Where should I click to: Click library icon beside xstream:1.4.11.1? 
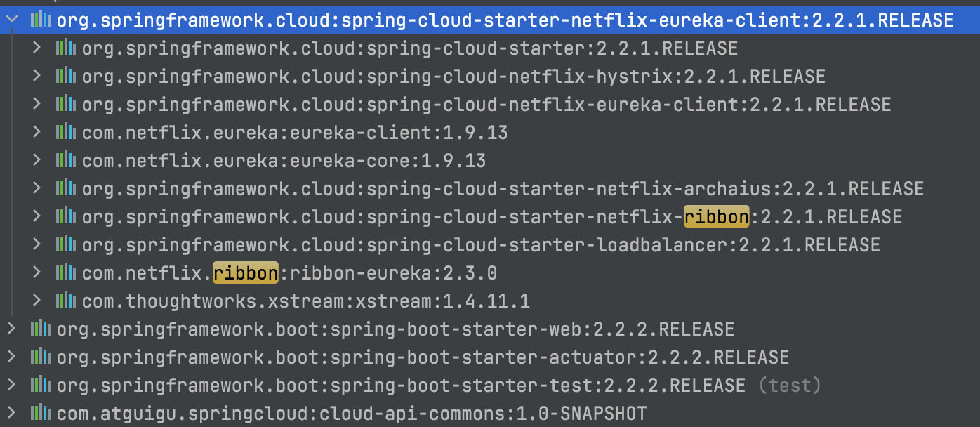point(66,300)
